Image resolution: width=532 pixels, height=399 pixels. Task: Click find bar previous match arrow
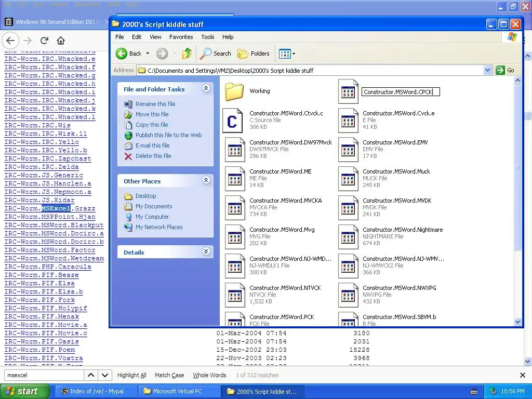pos(91,375)
